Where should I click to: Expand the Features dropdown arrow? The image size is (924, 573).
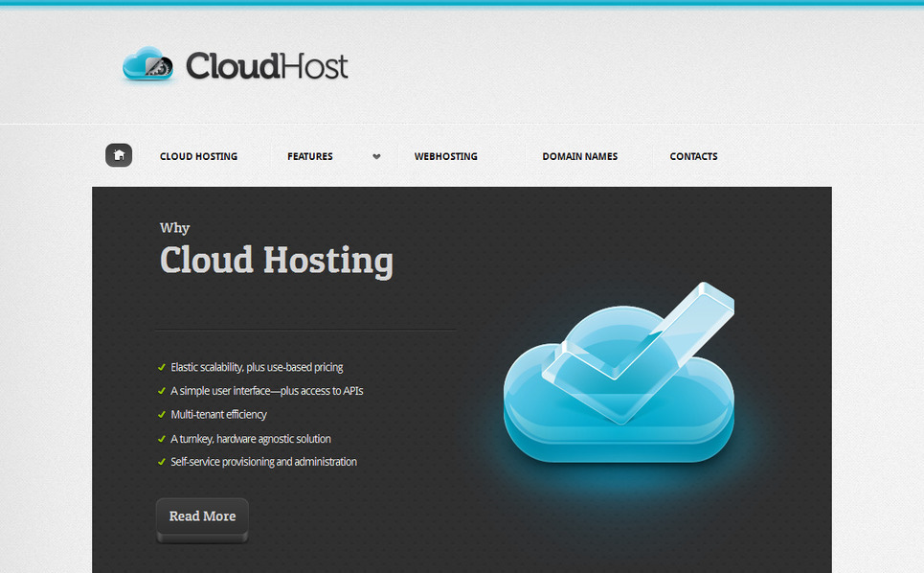[x=376, y=156]
